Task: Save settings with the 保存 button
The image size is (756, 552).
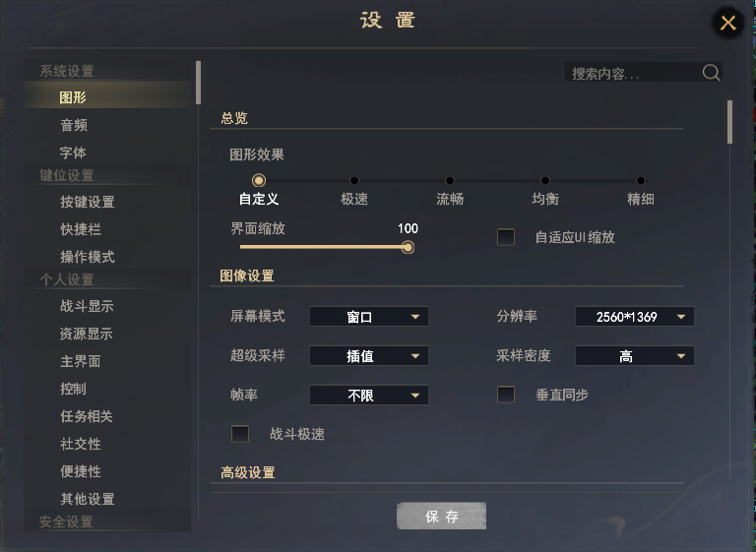Action: tap(441, 517)
